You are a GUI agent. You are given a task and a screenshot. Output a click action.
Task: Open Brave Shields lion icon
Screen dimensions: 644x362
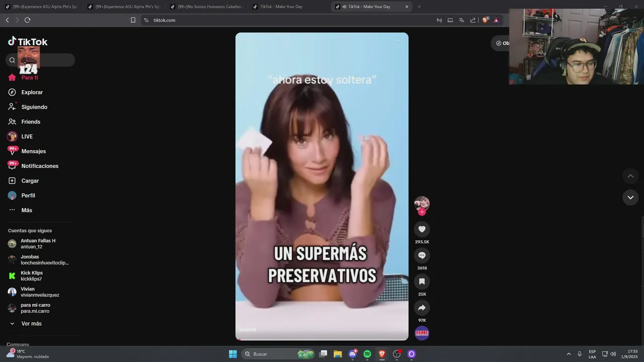[486, 20]
